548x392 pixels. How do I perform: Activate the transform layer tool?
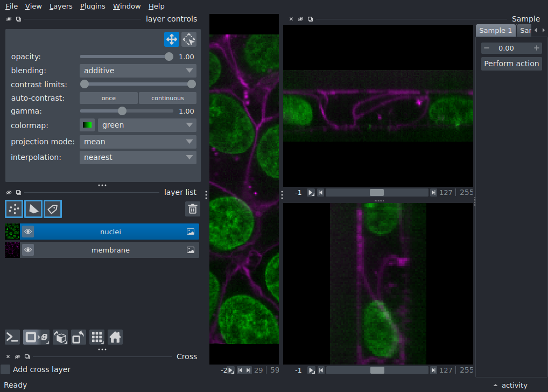click(x=189, y=39)
